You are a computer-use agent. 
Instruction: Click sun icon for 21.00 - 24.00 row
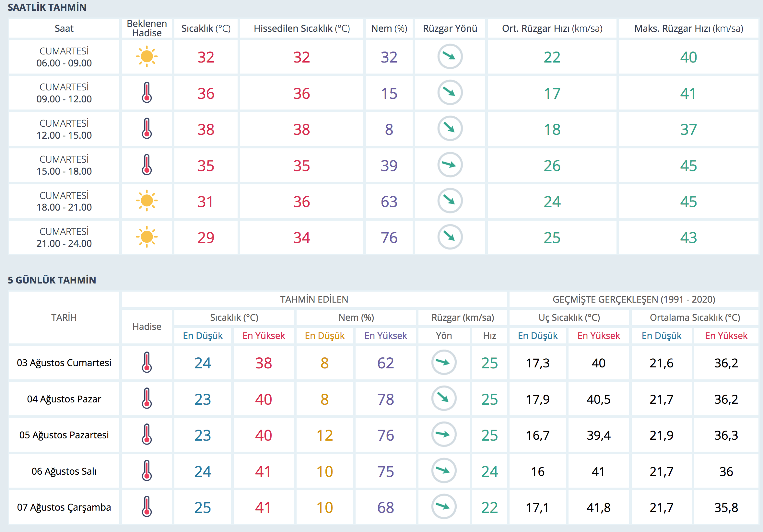coord(147,237)
